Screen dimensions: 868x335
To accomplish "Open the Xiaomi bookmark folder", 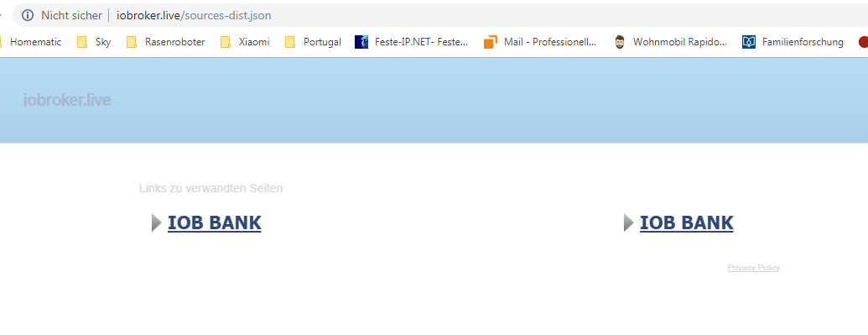I will (245, 42).
